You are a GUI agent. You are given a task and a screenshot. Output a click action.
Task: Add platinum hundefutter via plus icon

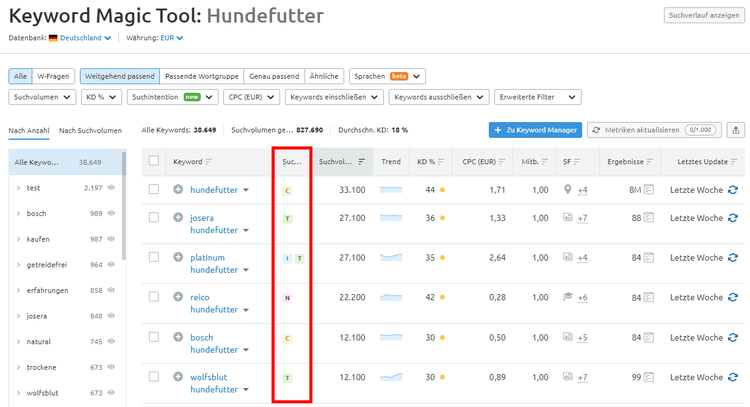tap(178, 257)
